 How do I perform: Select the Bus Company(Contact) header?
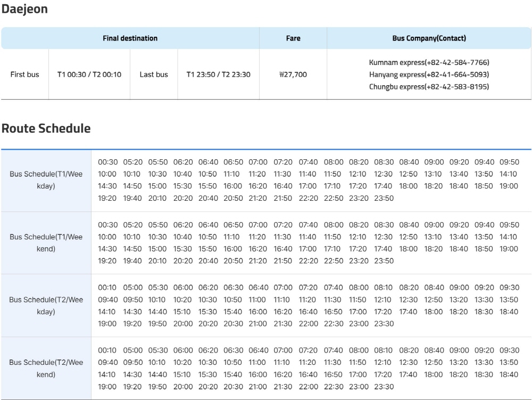pos(429,38)
